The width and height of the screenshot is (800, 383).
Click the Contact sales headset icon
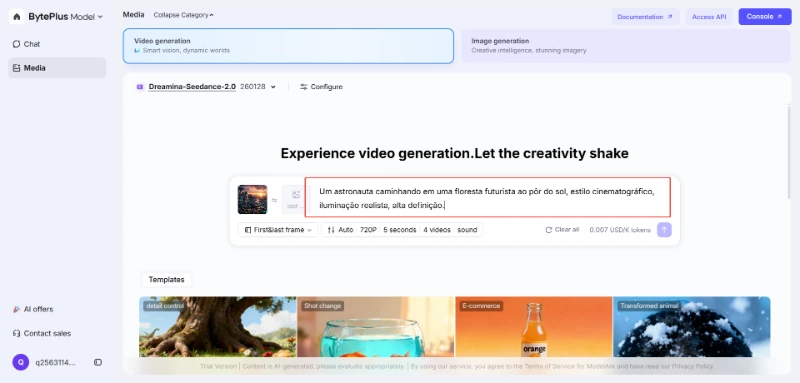pyautogui.click(x=16, y=334)
